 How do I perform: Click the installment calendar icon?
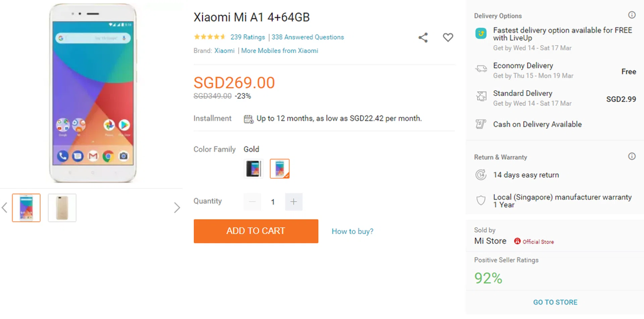pos(249,119)
